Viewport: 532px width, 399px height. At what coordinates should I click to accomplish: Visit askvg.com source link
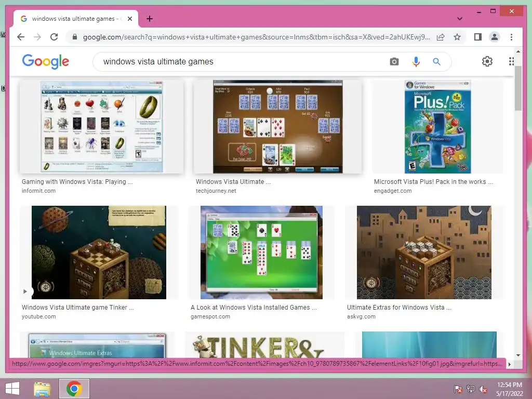tap(361, 316)
